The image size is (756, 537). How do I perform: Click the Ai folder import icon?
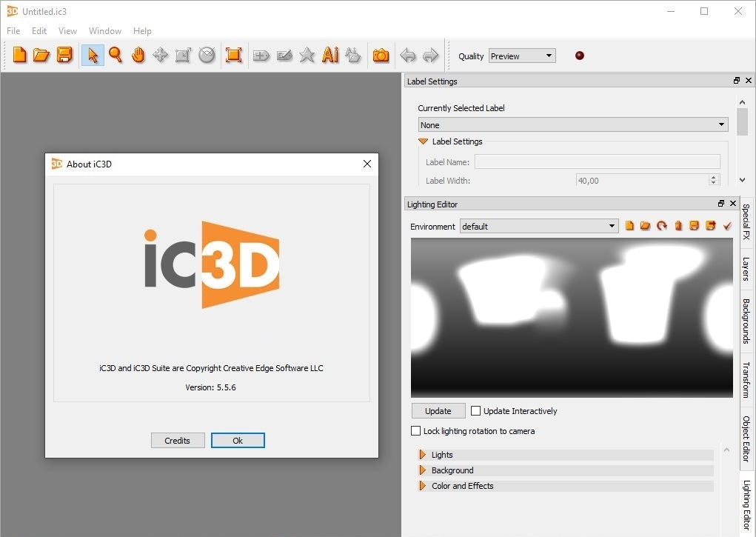(x=353, y=55)
